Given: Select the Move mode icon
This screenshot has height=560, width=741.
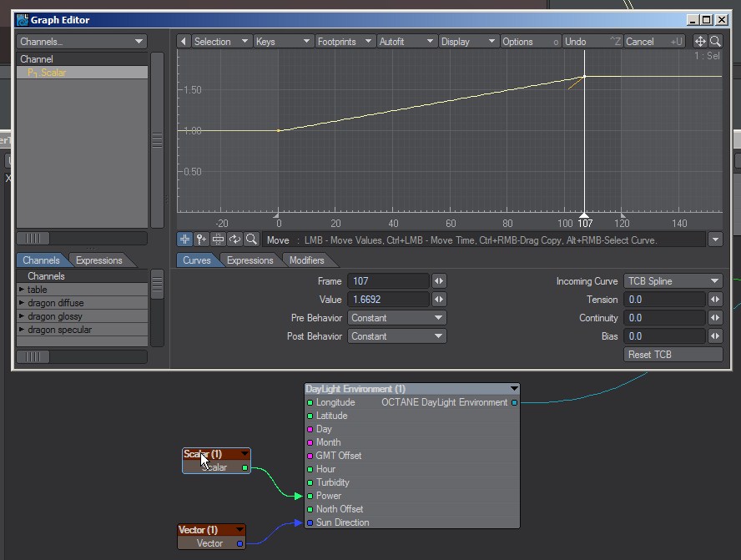Looking at the screenshot, I should pos(184,240).
